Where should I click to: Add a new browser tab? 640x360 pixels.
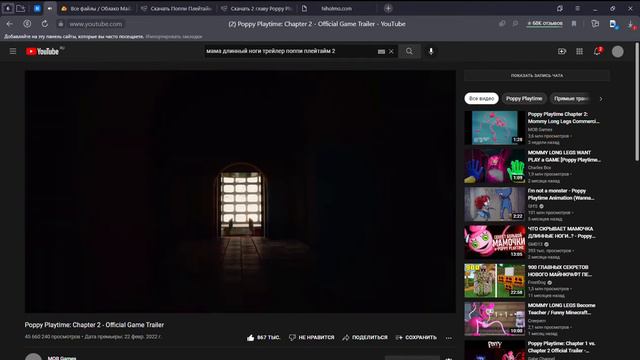point(388,8)
